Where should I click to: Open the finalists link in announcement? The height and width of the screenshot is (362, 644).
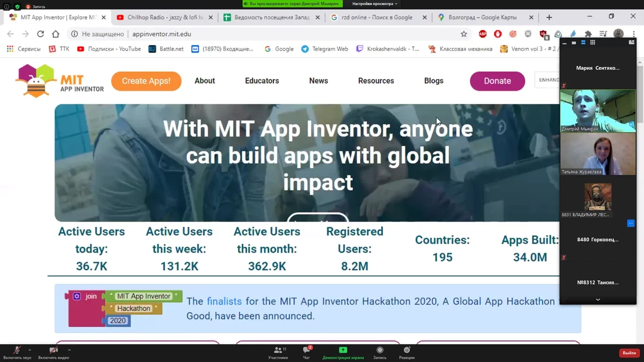pos(224,302)
